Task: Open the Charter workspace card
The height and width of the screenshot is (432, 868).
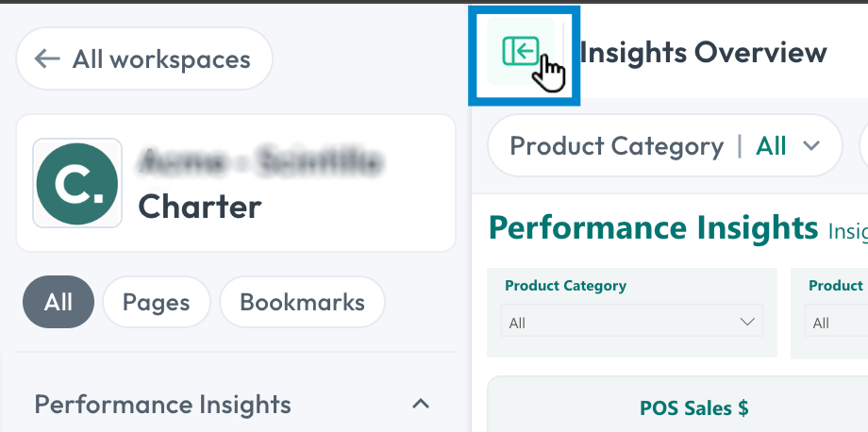Action: pos(236,183)
